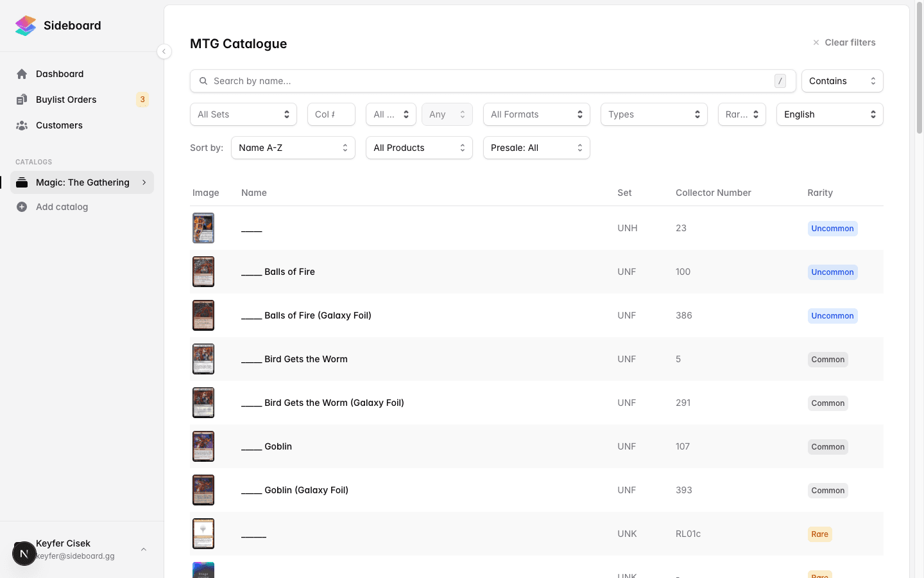Expand the Keyfer Cisek account menu
This screenshot has width=924, height=578.
144,550
